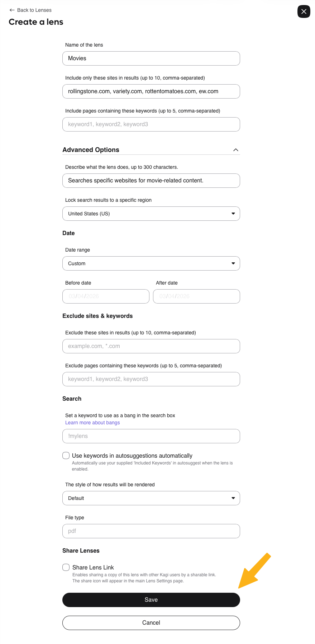Focus the exclude sites input field
Viewport: 315px width, 644px height.
pyautogui.click(x=151, y=346)
